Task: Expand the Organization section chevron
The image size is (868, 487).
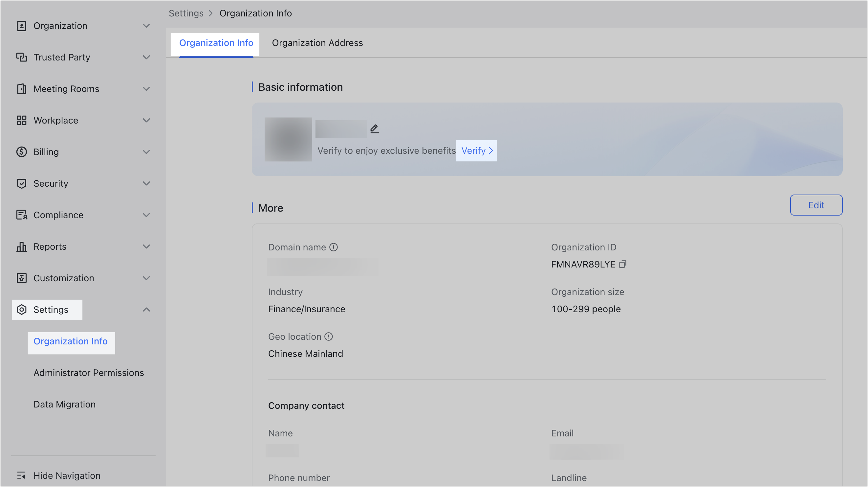Action: coord(146,26)
